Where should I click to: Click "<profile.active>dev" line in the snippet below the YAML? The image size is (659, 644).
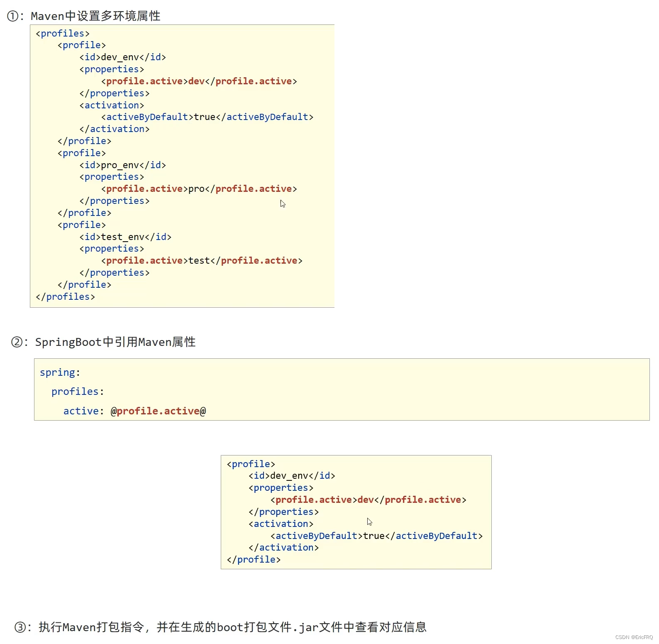click(x=369, y=500)
